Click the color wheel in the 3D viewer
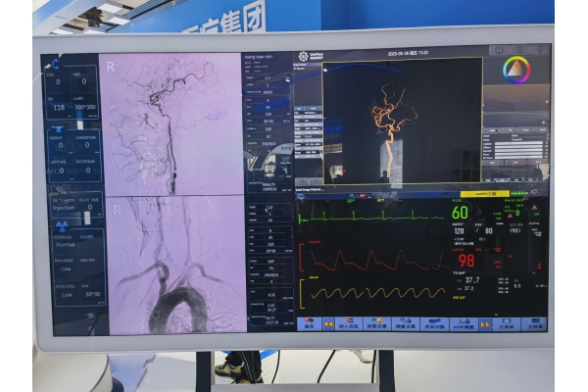This screenshot has height=392, width=588. point(515,70)
